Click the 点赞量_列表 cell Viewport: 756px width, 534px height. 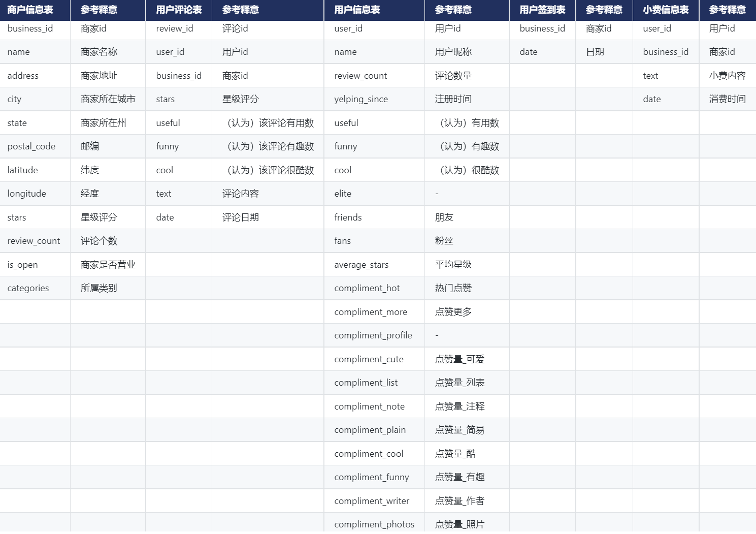tap(467, 383)
